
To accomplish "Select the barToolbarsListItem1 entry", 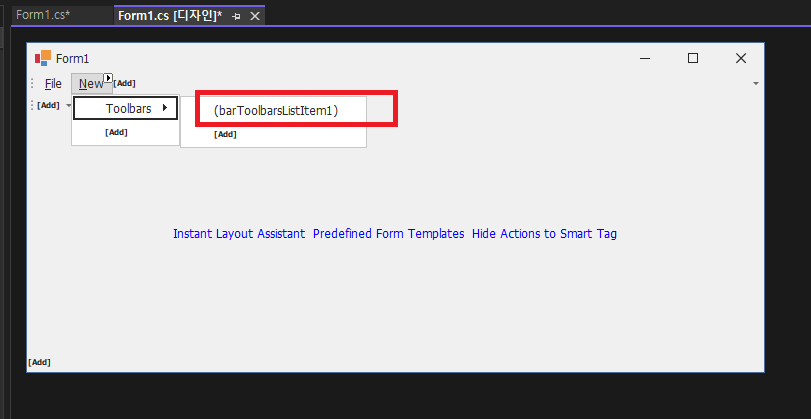I will [x=276, y=110].
